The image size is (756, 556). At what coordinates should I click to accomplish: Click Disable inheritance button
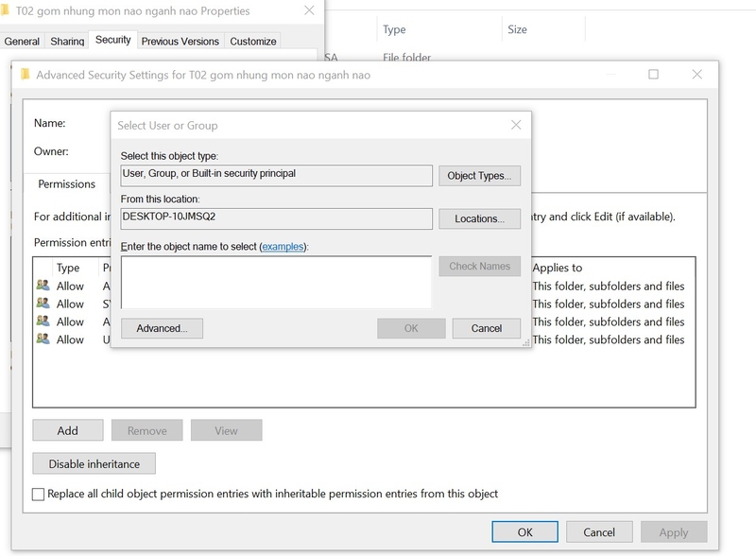point(94,463)
